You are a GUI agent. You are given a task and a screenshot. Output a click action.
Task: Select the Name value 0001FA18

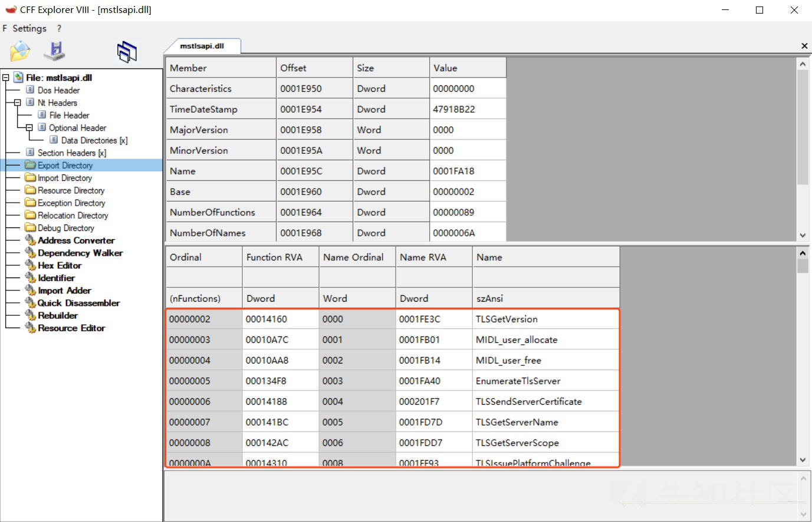coord(468,171)
